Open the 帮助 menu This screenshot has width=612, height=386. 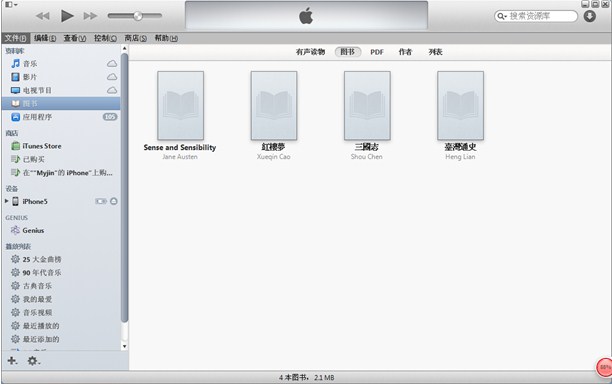[166, 38]
